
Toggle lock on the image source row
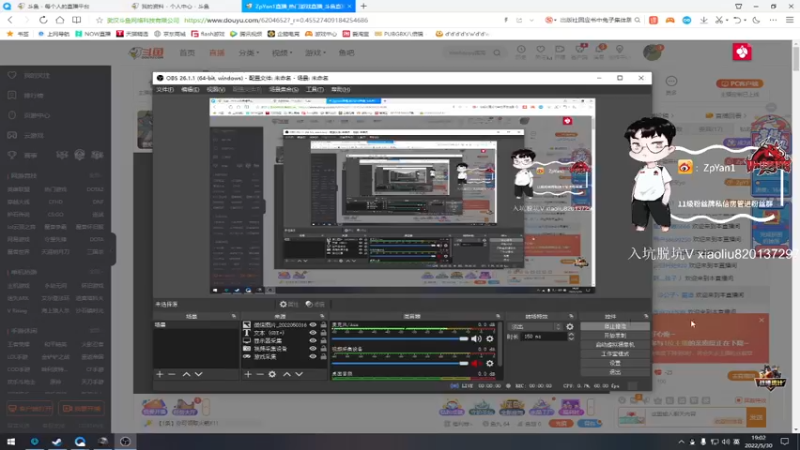tap(323, 325)
